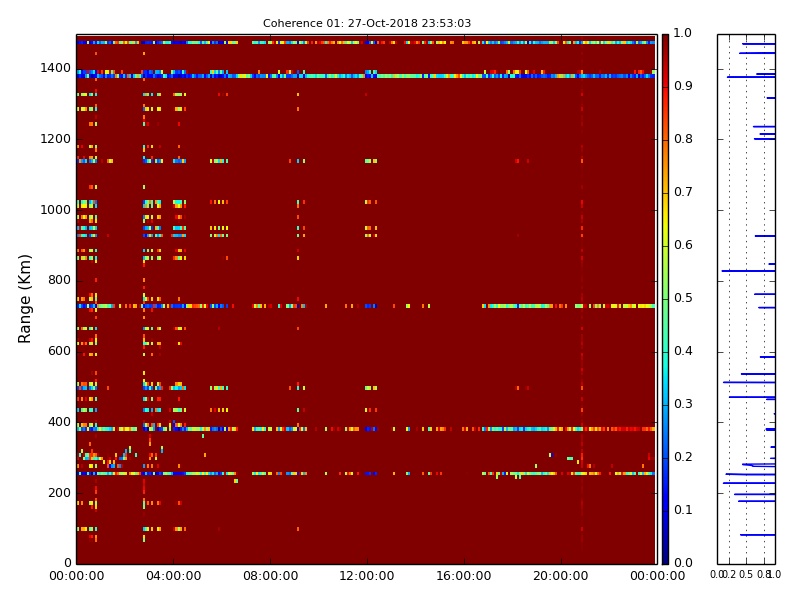800x600 pixels.
Task: Click the 1000 range tick label
Action: coord(56,210)
